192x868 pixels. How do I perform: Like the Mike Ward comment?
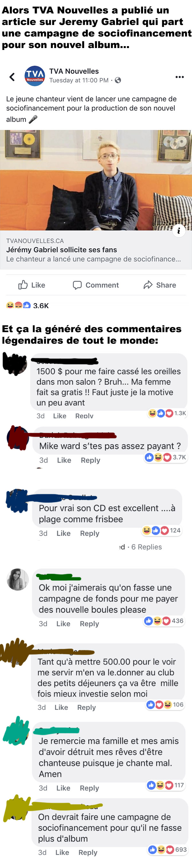64,460
